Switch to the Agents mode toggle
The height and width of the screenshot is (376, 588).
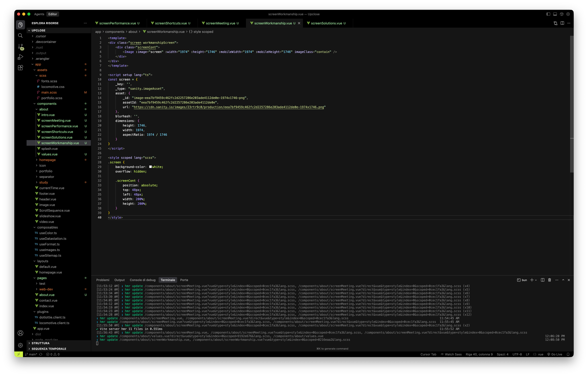(x=39, y=14)
